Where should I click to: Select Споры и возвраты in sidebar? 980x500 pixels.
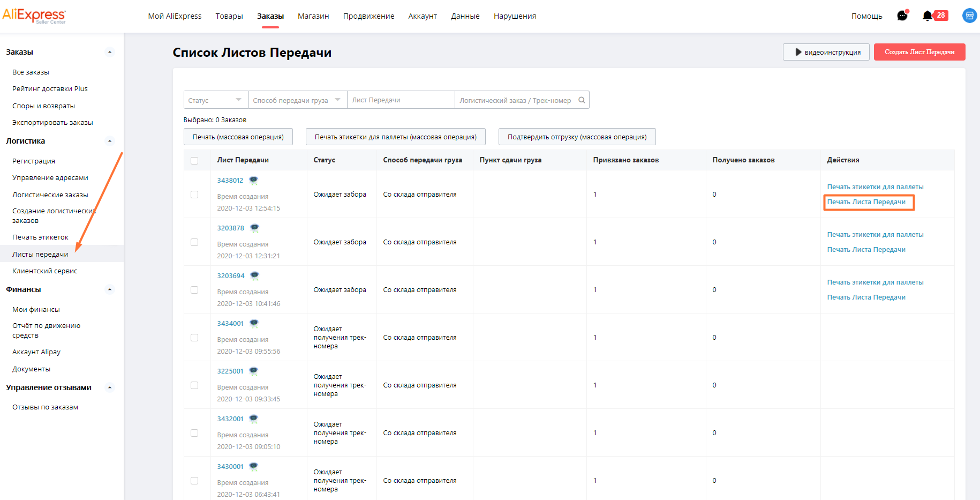[x=43, y=106]
